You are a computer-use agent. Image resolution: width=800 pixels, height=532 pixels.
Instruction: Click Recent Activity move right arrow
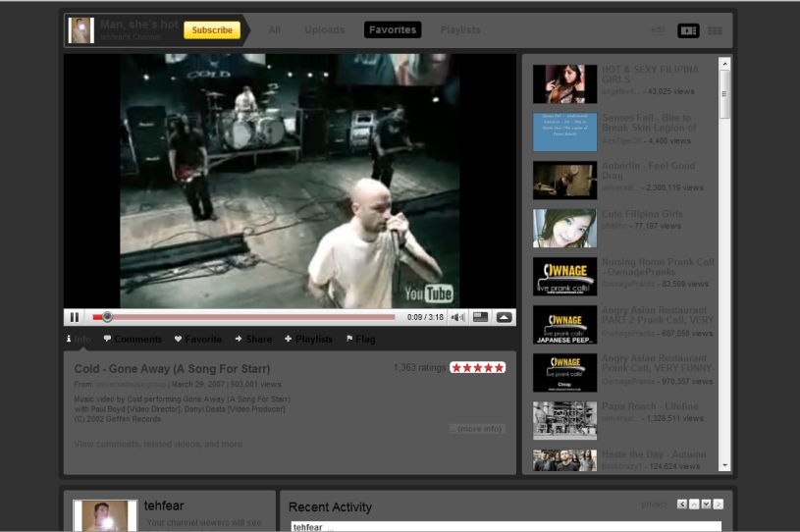(x=719, y=505)
